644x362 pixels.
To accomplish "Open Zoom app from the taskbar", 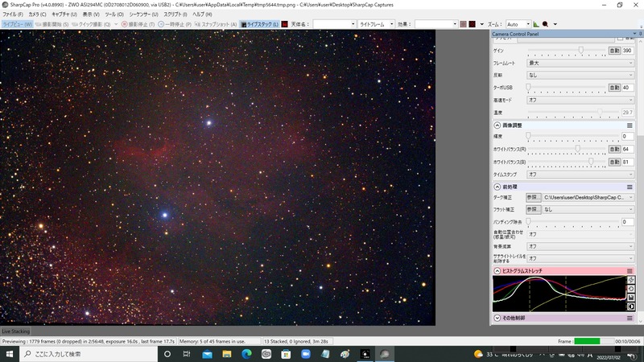I will click(306, 354).
